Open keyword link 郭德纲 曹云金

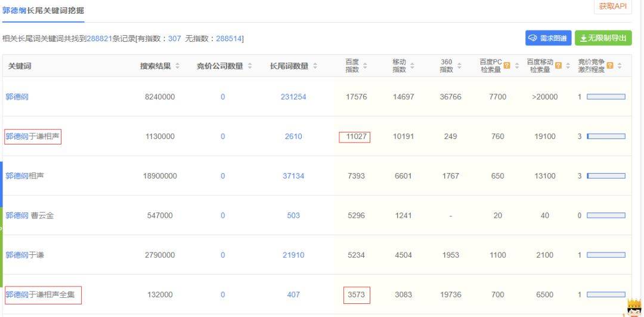click(30, 216)
